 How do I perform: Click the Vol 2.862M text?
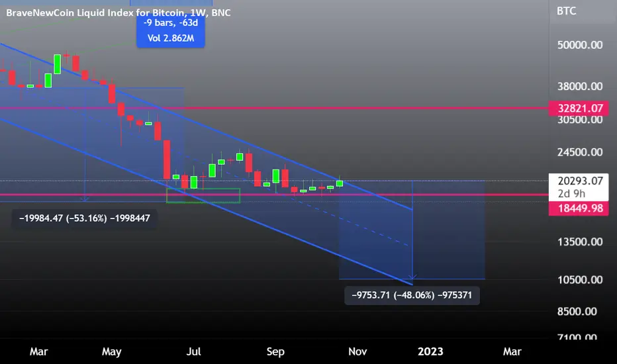point(170,38)
